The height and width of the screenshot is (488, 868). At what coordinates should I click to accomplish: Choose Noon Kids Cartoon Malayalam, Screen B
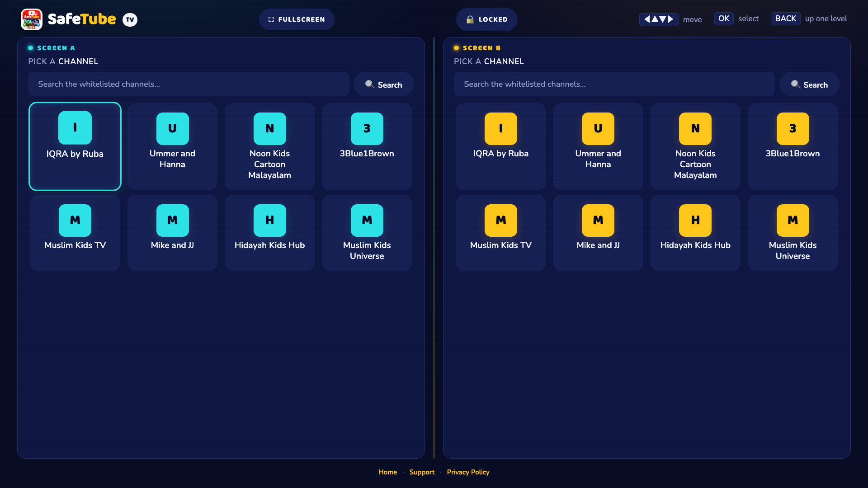pos(695,146)
